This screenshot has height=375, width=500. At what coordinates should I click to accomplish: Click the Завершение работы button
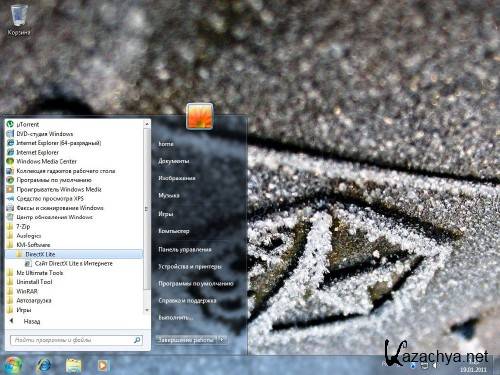coord(187,340)
